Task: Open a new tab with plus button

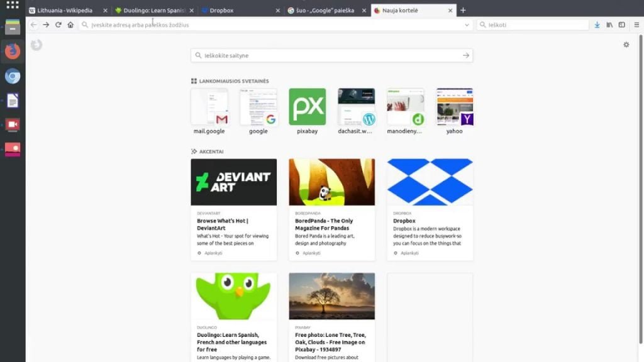Action: (x=463, y=10)
